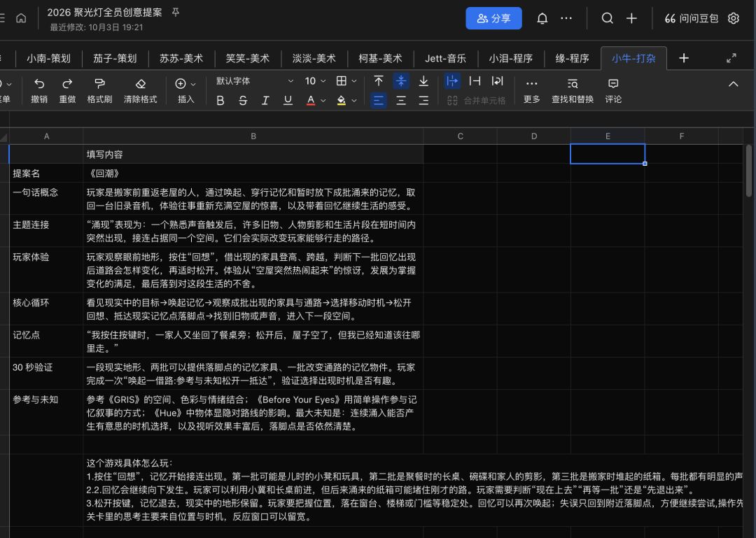Open 更多 more tools

click(531, 91)
